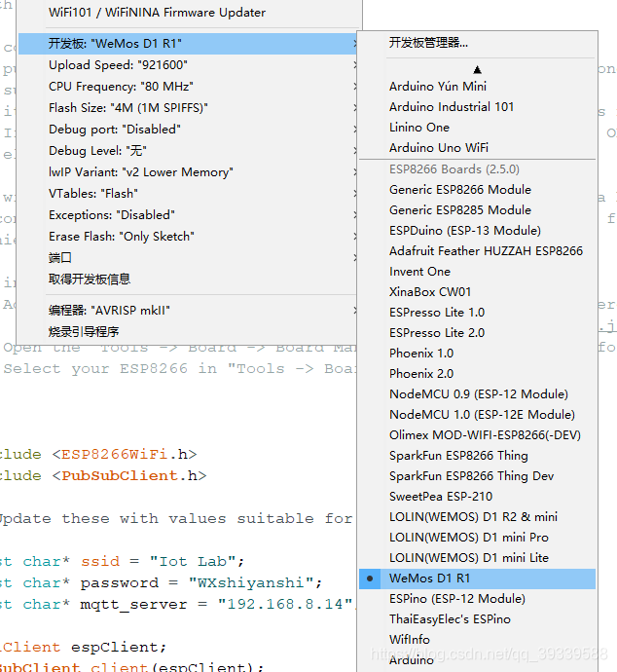Select WifInfo board
The width and height of the screenshot is (617, 672).
(x=477, y=640)
